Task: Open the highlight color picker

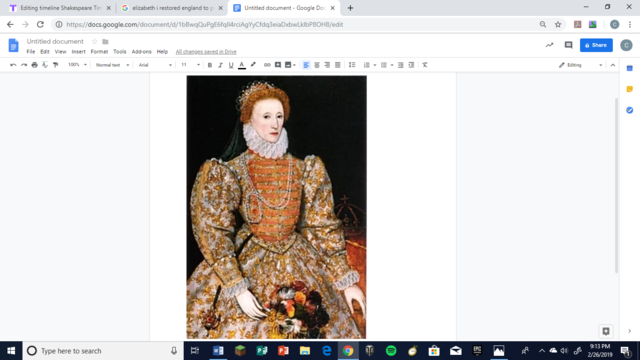Action: tap(253, 65)
